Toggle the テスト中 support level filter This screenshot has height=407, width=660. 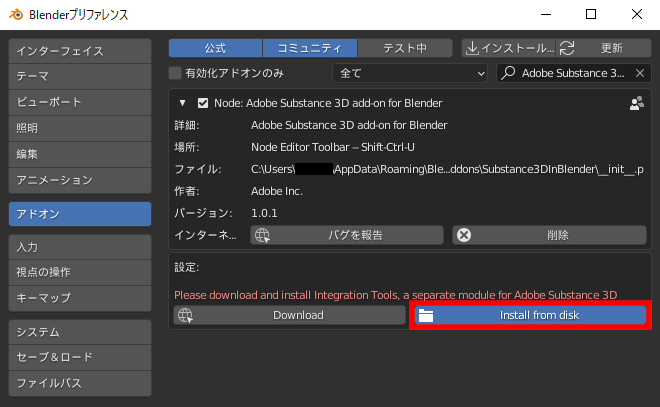point(405,48)
